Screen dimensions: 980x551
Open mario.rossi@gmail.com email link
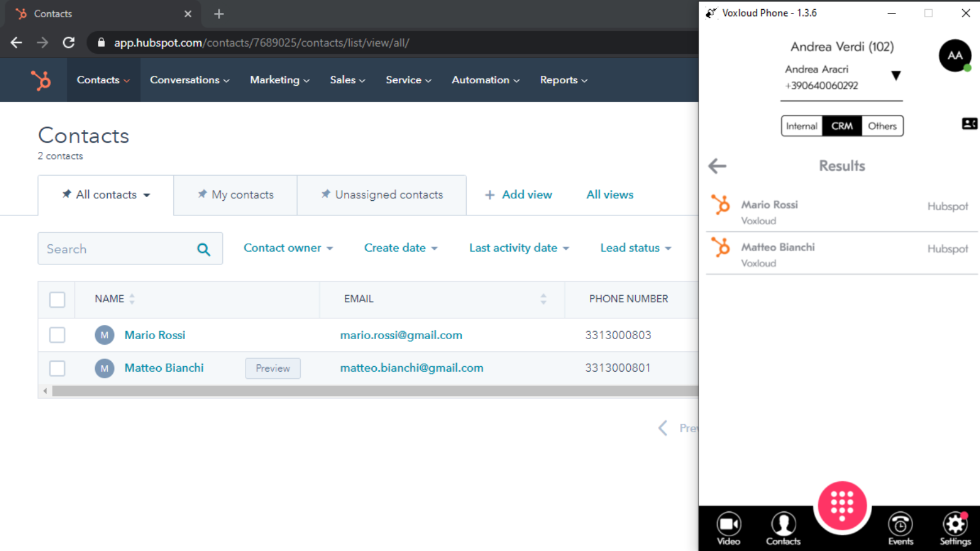tap(401, 335)
